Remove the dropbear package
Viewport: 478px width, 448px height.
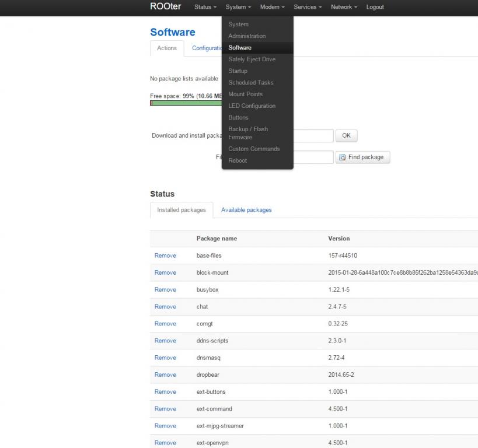[165, 374]
